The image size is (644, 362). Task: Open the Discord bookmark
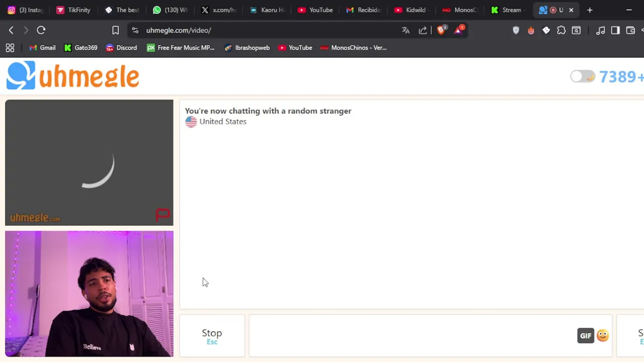click(x=121, y=48)
